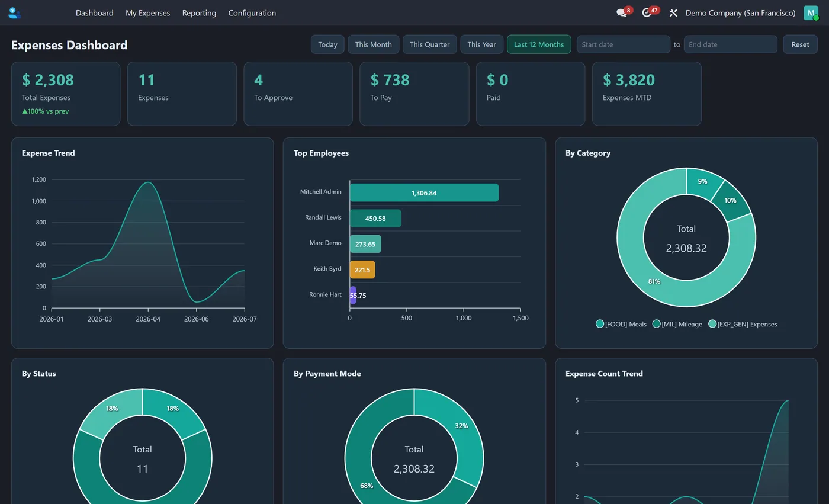Open the activities clock icon
Viewport: 829px width, 504px height.
[647, 13]
